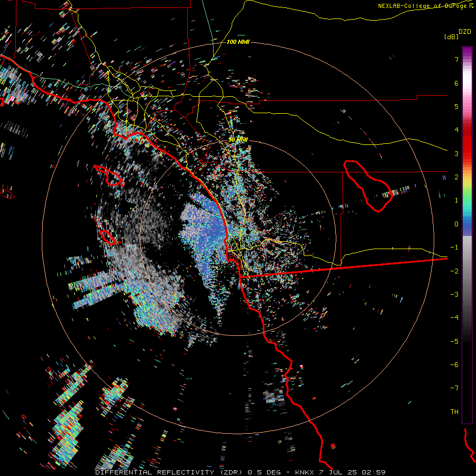Click the 5 value on color scale

(x=456, y=106)
